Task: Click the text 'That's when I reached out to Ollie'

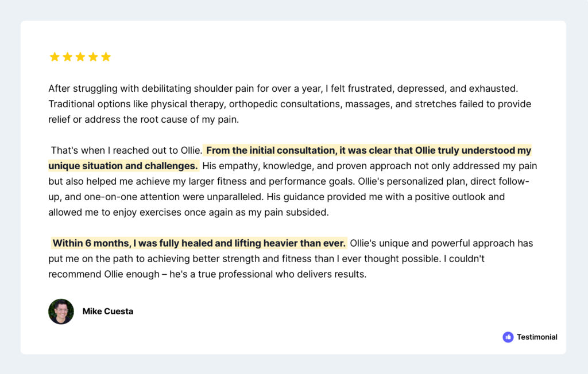Action: tap(126, 151)
